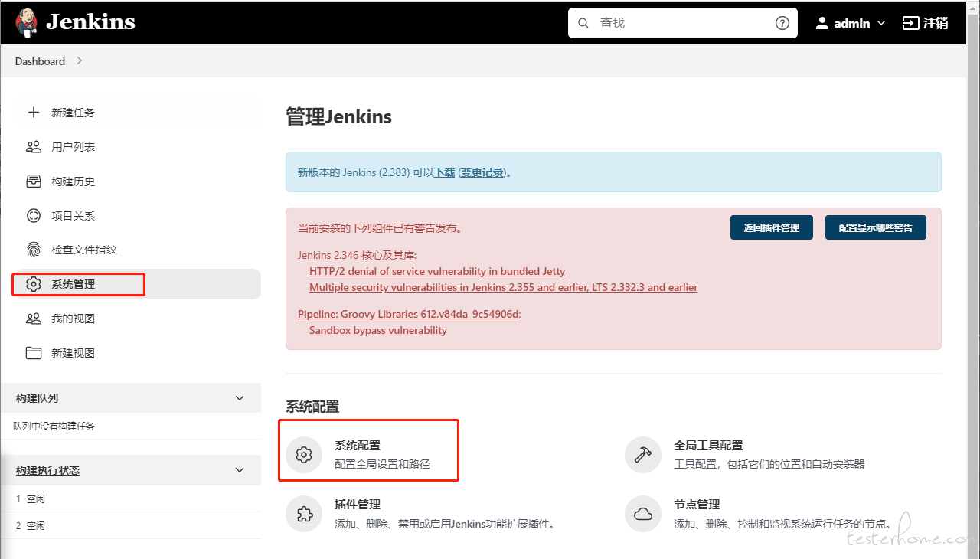The height and width of the screenshot is (559, 980).
Task: Click the 配置显示哪些警告 button
Action: point(876,227)
